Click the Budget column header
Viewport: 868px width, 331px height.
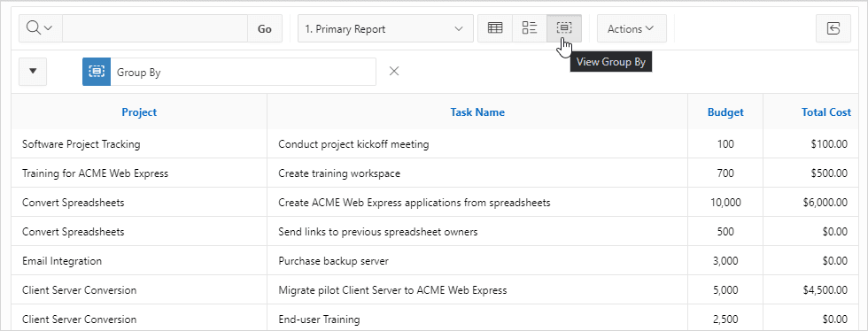point(725,112)
